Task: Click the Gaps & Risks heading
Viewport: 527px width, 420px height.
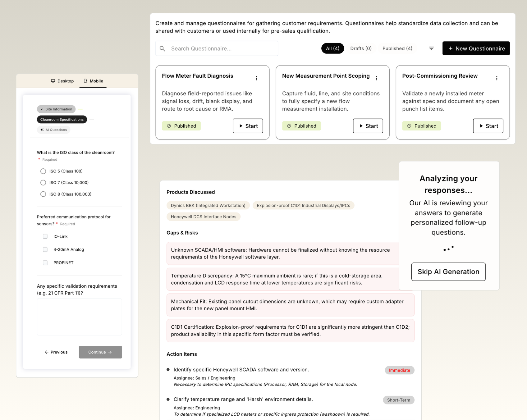Action: pyautogui.click(x=182, y=233)
